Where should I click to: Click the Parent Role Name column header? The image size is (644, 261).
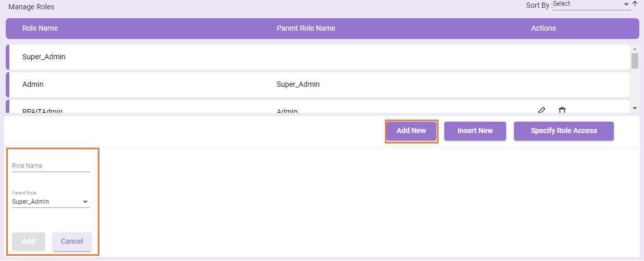pyautogui.click(x=306, y=28)
